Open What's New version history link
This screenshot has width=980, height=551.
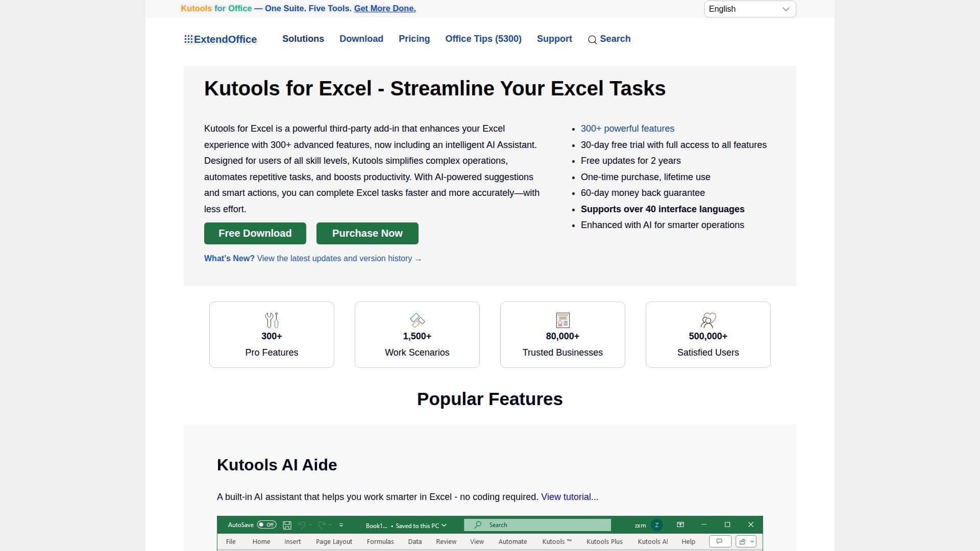(313, 259)
